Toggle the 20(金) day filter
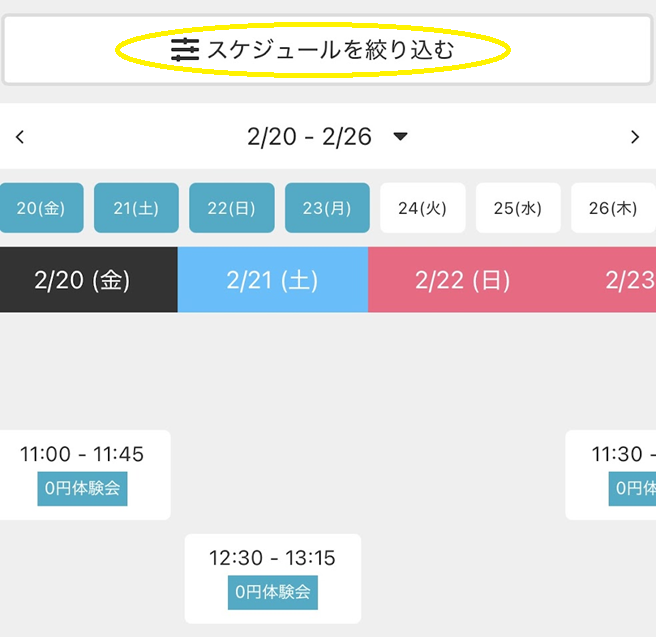 pos(41,208)
